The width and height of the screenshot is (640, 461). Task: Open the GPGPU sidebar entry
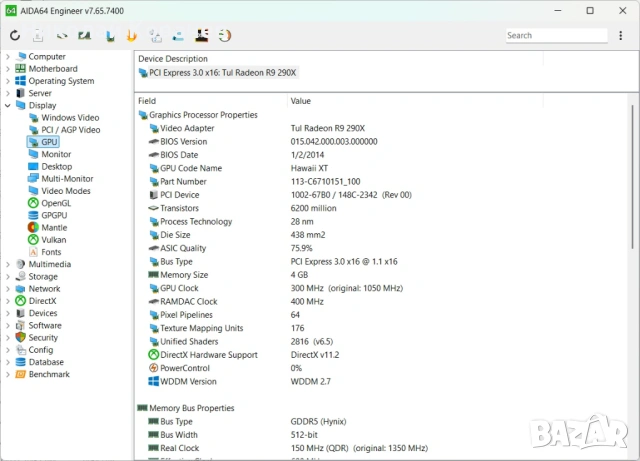(x=54, y=215)
